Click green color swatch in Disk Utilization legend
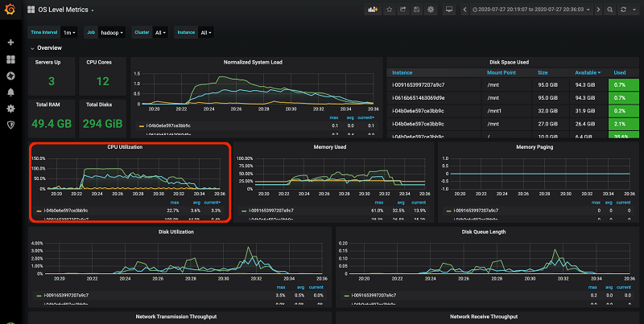 point(39,295)
